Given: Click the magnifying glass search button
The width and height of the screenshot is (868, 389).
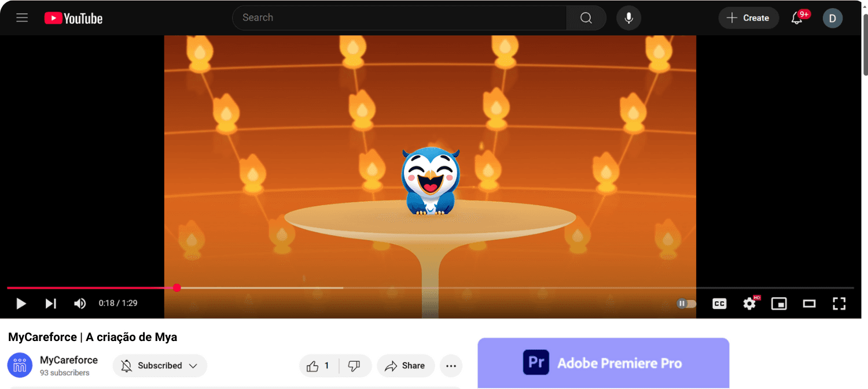Looking at the screenshot, I should pyautogui.click(x=586, y=18).
